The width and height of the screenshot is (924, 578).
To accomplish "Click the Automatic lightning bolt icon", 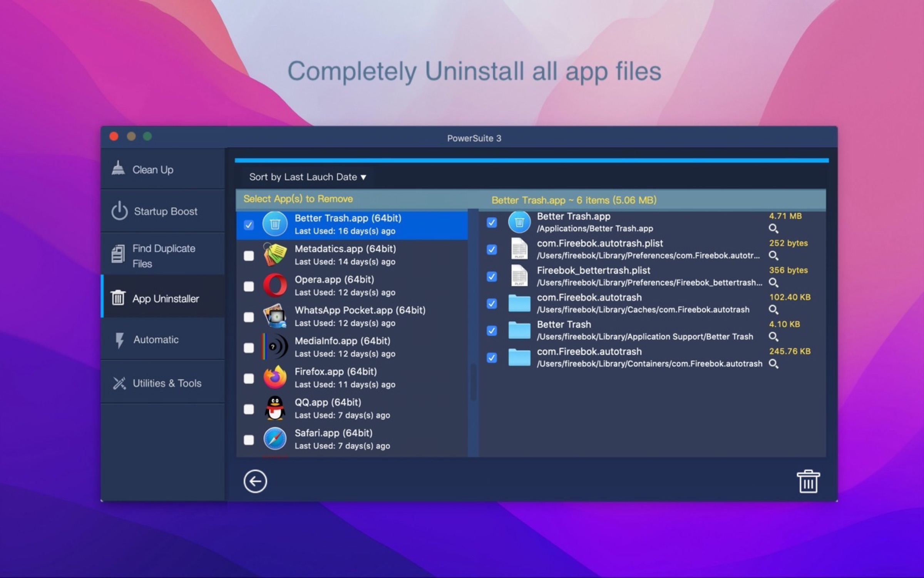I will click(x=120, y=340).
